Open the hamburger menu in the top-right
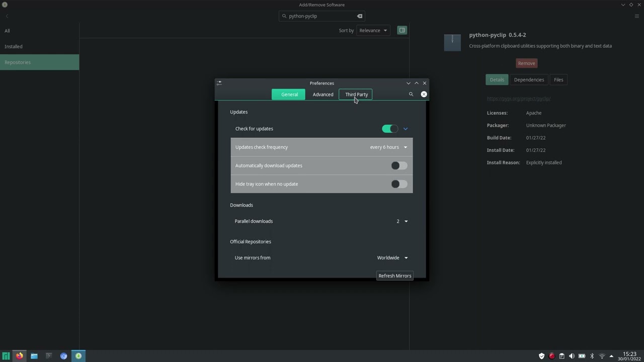This screenshot has width=644, height=362. coord(636,16)
